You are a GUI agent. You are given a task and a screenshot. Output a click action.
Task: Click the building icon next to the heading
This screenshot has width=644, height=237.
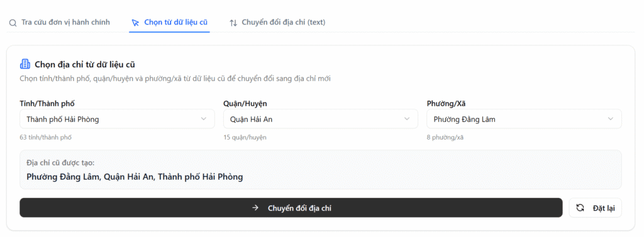tap(25, 64)
